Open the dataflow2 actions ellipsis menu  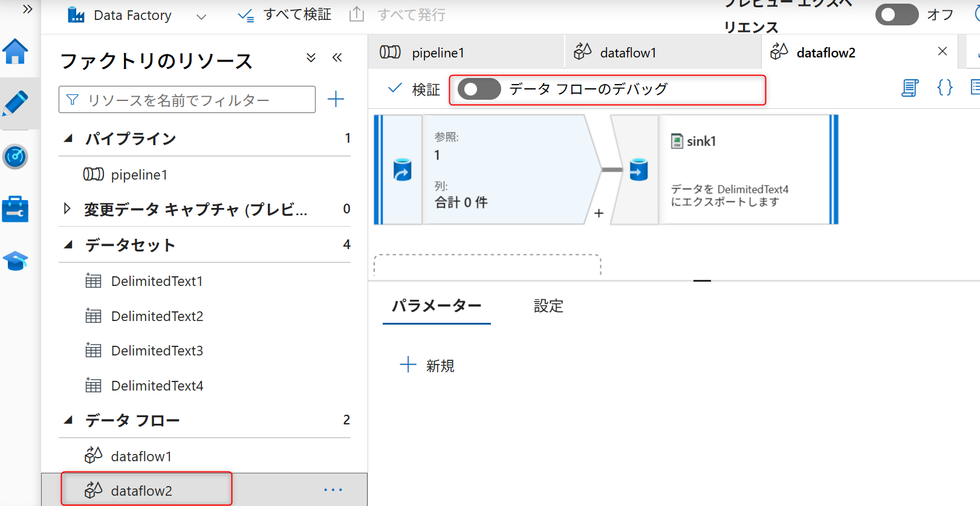(333, 490)
